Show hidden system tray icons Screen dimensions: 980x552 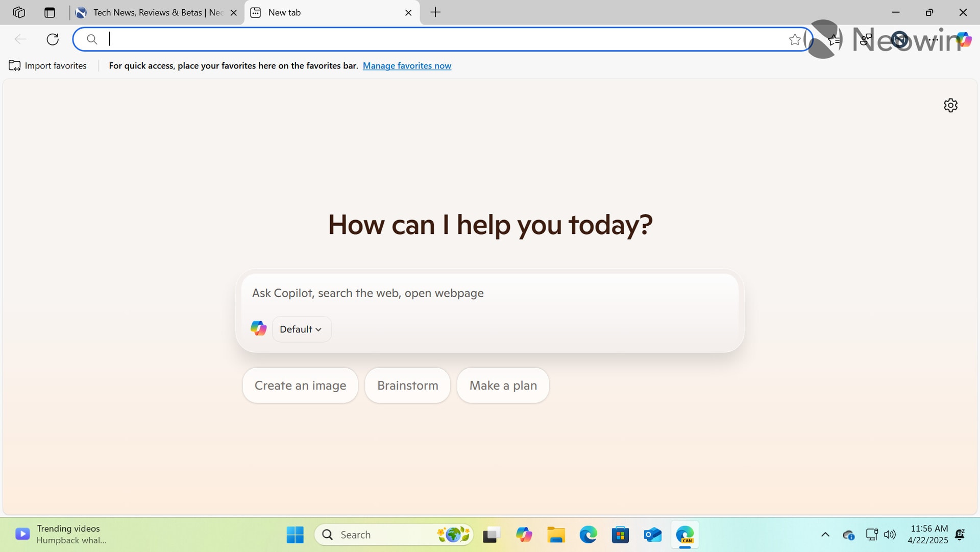coord(825,535)
